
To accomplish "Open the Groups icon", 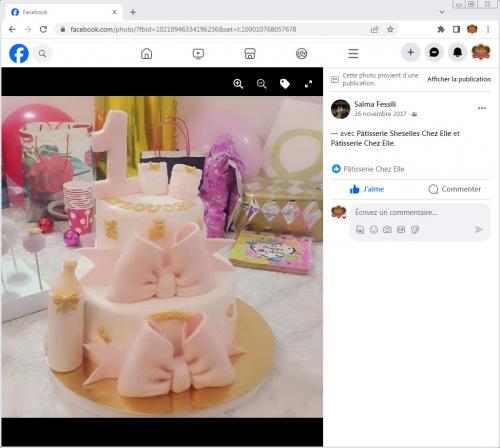I will pos(301,53).
